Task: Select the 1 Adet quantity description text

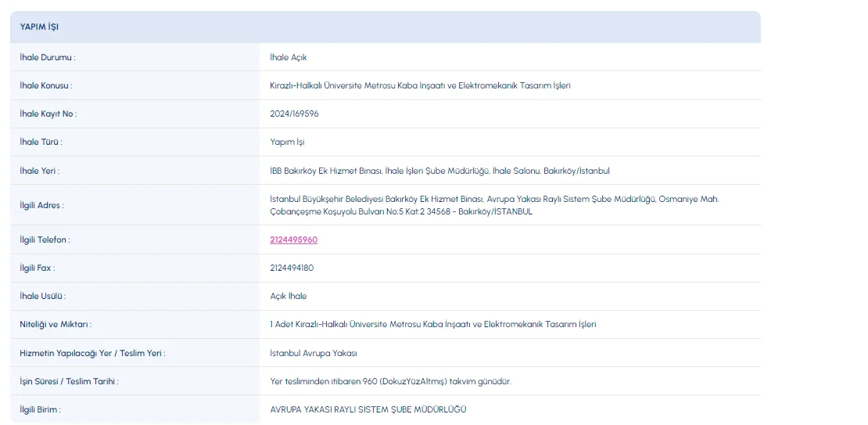Action: [x=432, y=324]
